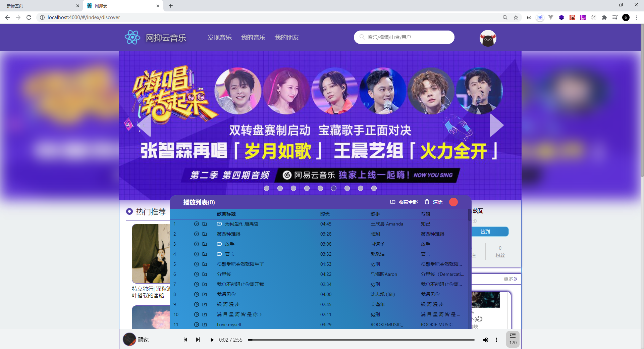Click 收藏全部 to collect all
This screenshot has height=349, width=644.
pos(408,202)
